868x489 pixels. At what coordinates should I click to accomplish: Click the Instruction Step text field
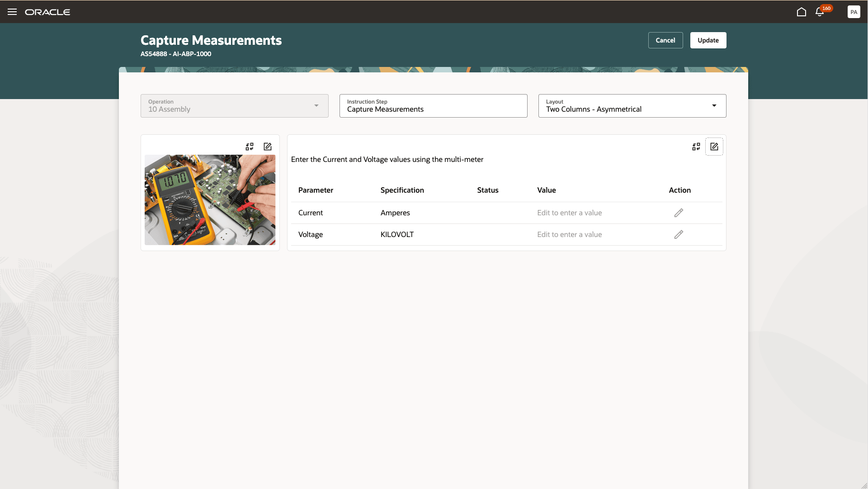pyautogui.click(x=433, y=109)
